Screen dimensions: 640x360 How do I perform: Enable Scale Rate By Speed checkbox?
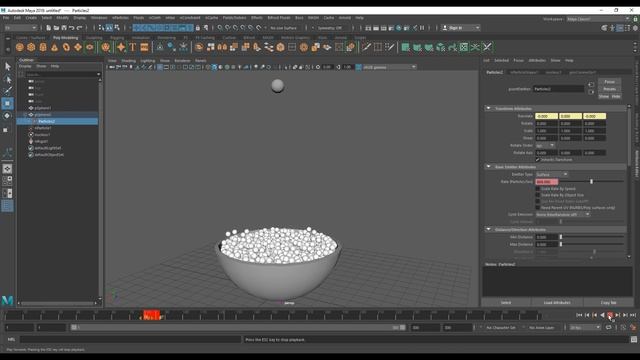[538, 189]
